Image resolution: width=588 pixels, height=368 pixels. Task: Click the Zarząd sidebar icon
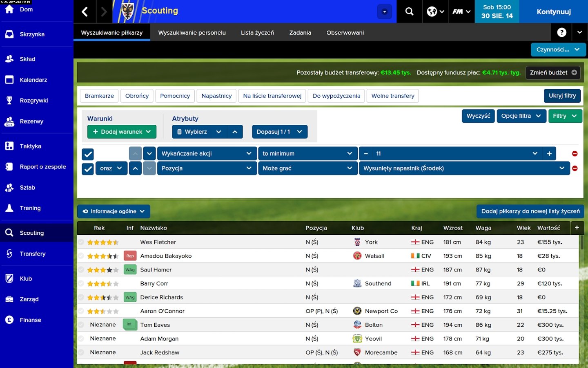pyautogui.click(x=9, y=299)
